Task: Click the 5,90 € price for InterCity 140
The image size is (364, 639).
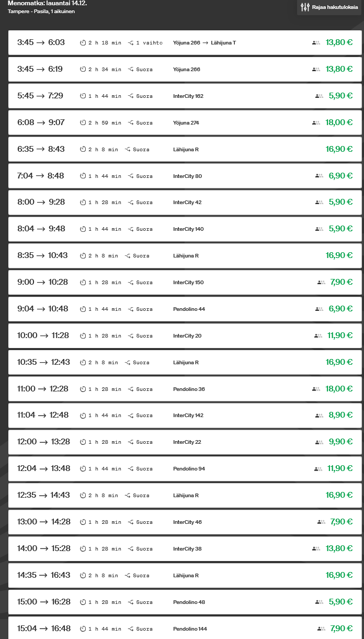Action: pyautogui.click(x=340, y=229)
